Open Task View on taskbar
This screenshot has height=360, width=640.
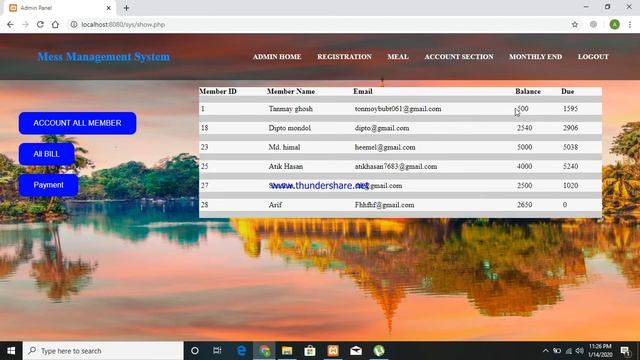coord(217,351)
